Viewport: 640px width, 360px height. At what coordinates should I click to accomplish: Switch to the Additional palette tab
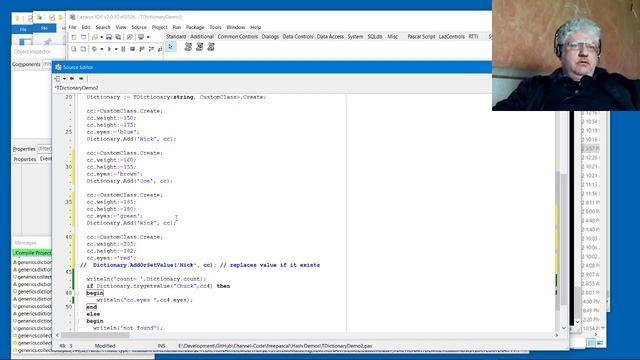point(202,37)
